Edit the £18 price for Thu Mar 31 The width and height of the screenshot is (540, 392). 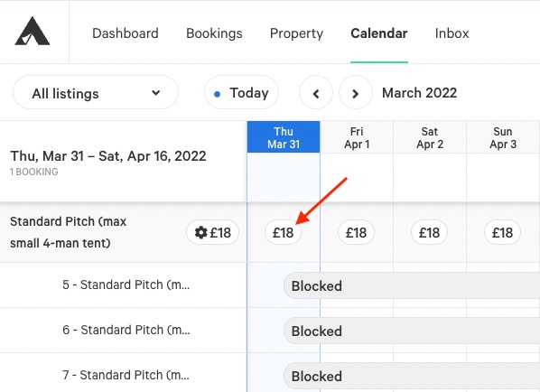point(283,232)
